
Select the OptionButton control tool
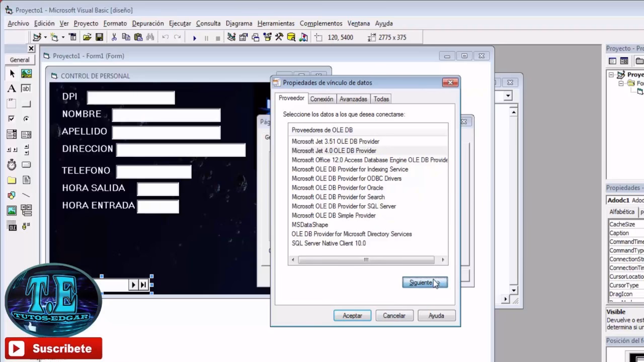point(26,119)
